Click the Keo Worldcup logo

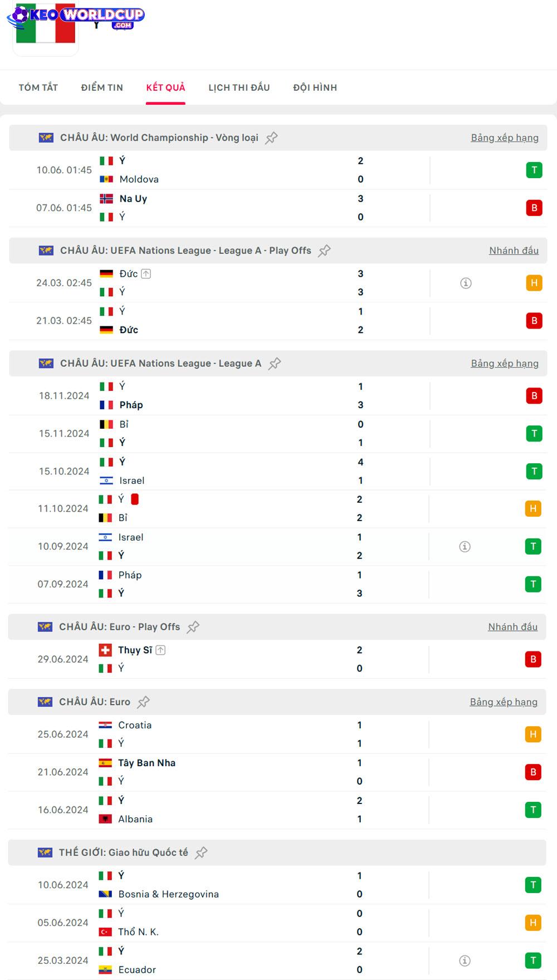tap(76, 17)
